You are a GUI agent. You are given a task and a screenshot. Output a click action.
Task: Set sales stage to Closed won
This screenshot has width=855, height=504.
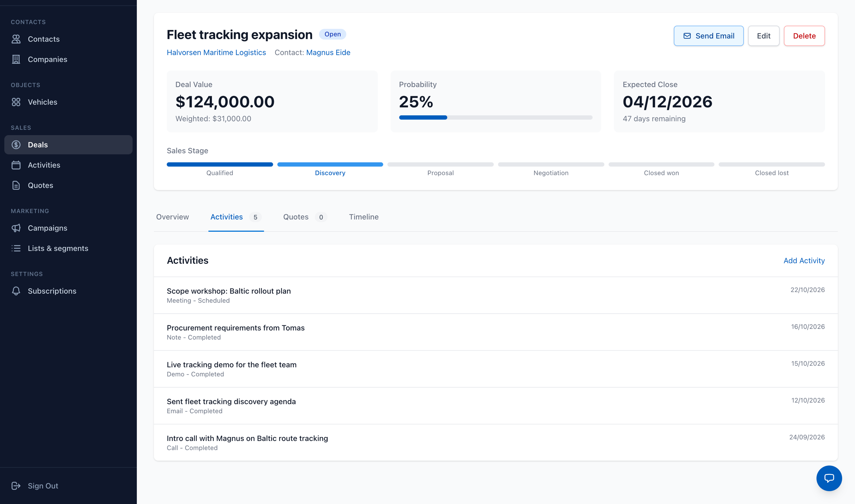click(661, 169)
